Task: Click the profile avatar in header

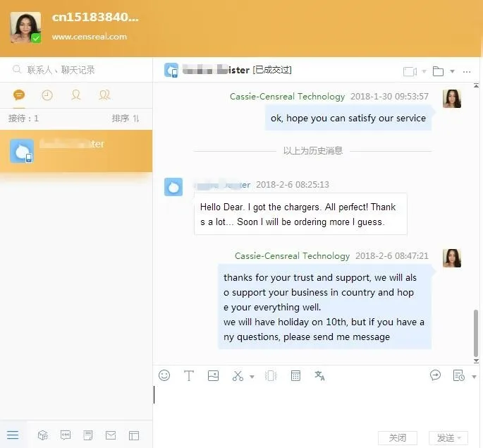Action: click(25, 27)
